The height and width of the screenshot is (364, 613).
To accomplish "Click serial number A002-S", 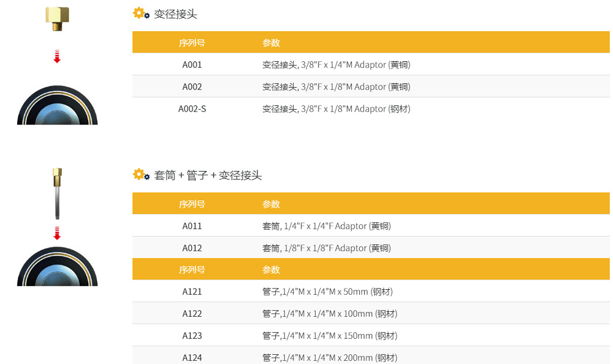I will point(192,108).
